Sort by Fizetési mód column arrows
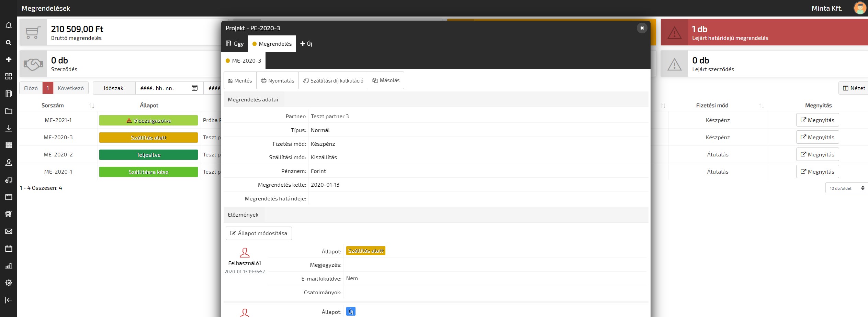The width and height of the screenshot is (868, 317). click(x=761, y=106)
